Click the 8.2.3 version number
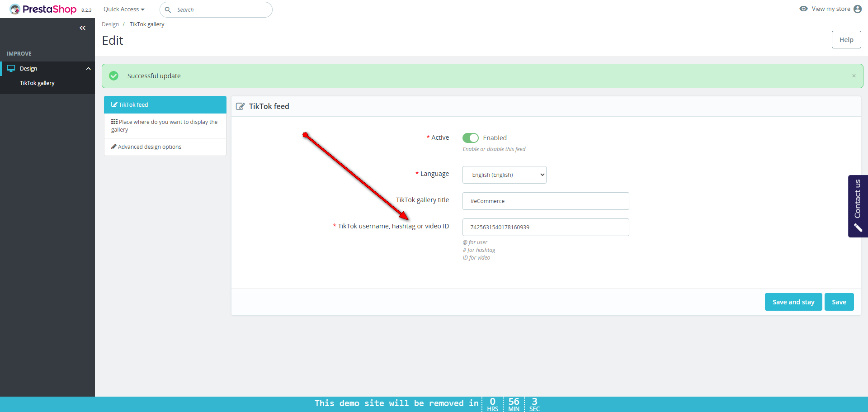Image resolution: width=868 pixels, height=412 pixels. coord(86,10)
